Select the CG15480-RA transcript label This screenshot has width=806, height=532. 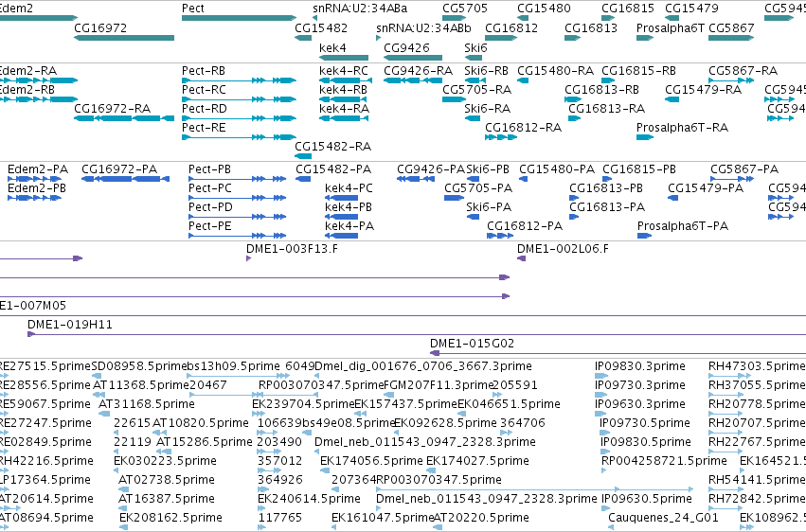(x=555, y=70)
